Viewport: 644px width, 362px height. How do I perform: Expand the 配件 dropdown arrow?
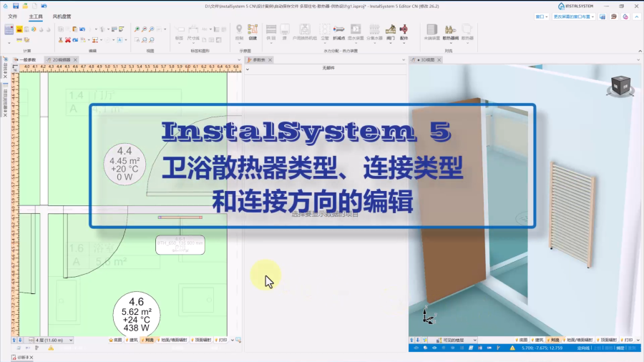pos(404,43)
